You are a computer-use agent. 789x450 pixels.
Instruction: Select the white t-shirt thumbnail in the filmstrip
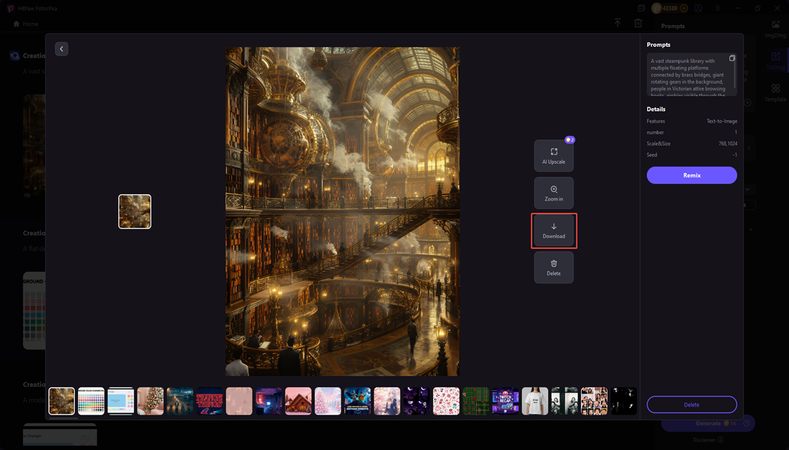click(535, 401)
